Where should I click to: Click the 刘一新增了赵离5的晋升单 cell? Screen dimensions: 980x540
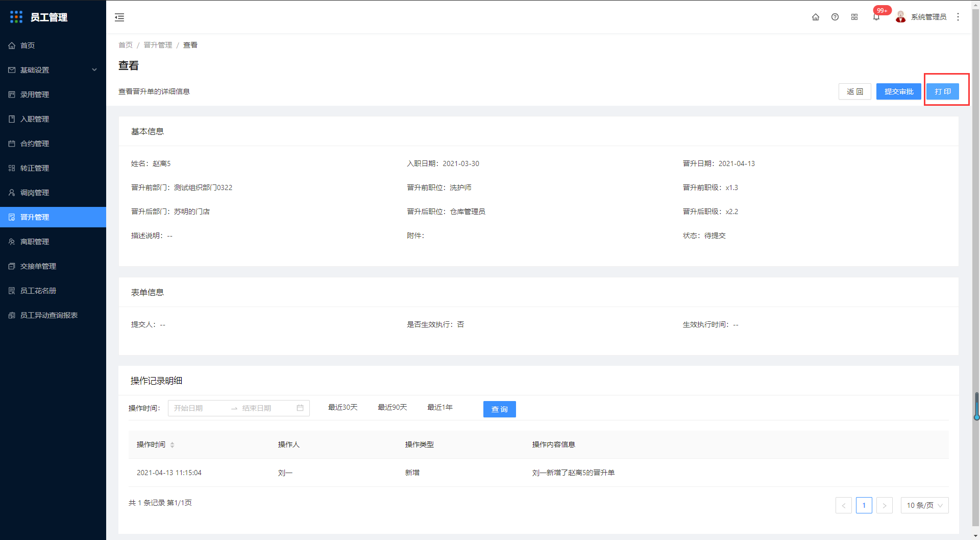573,473
